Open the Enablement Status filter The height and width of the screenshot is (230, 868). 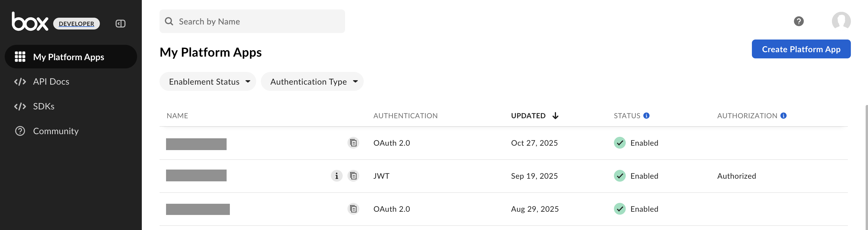click(x=208, y=81)
